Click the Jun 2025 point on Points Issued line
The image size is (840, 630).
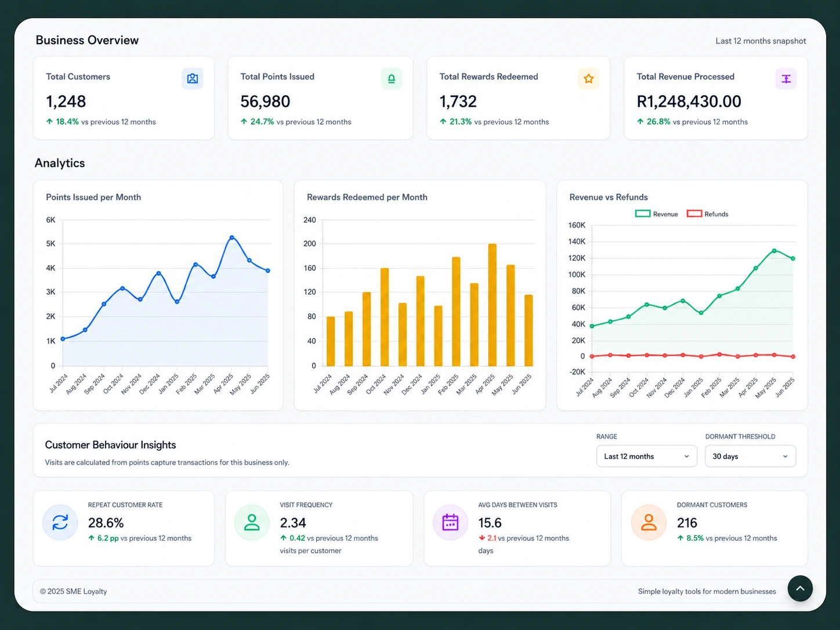(268, 270)
